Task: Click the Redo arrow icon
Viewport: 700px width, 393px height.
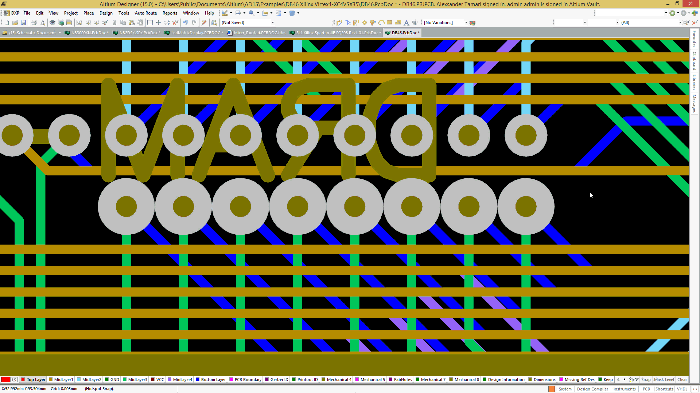Action: click(194, 22)
